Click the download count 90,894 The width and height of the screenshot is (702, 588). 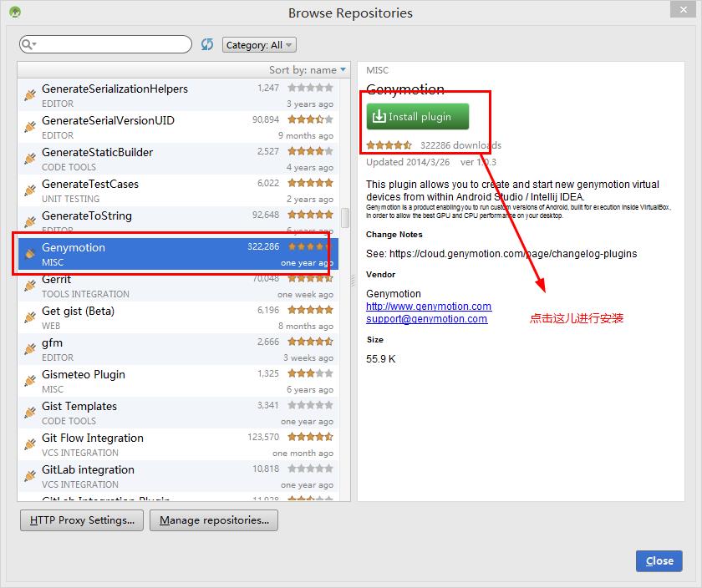pyautogui.click(x=266, y=119)
